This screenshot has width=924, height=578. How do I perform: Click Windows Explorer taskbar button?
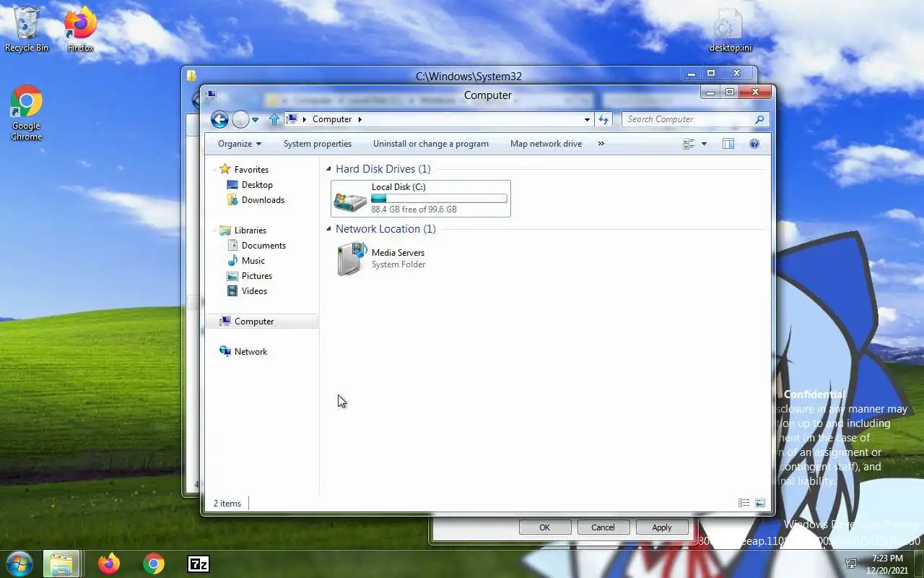click(x=61, y=564)
